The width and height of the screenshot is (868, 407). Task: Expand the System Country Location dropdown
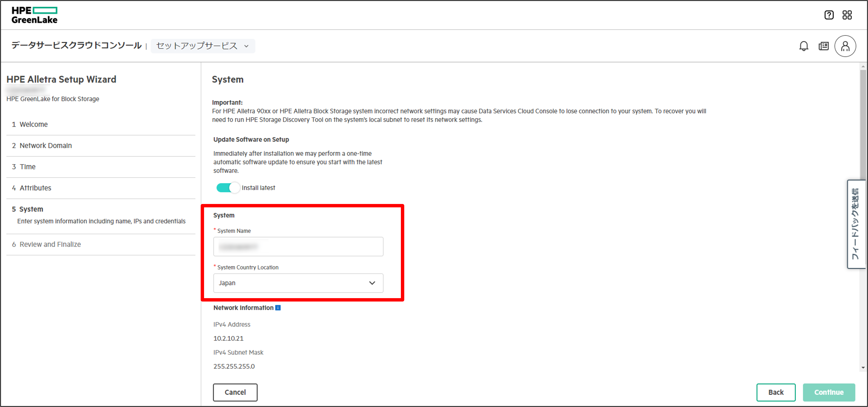[298, 283]
